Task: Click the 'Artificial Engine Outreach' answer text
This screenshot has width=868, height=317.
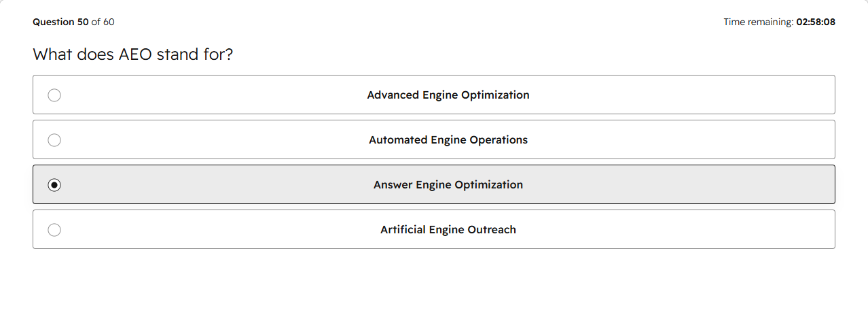Action: (448, 230)
